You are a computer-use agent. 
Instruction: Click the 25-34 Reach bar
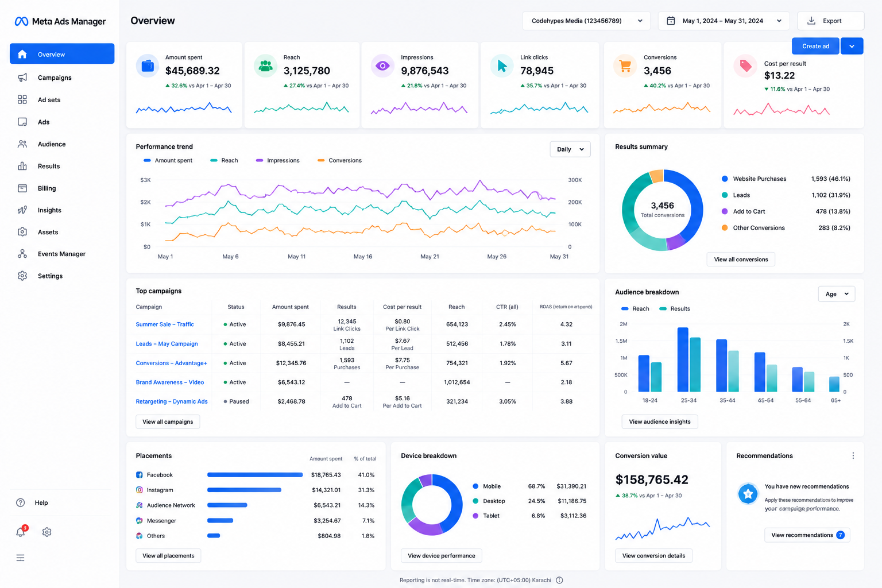[683, 359]
